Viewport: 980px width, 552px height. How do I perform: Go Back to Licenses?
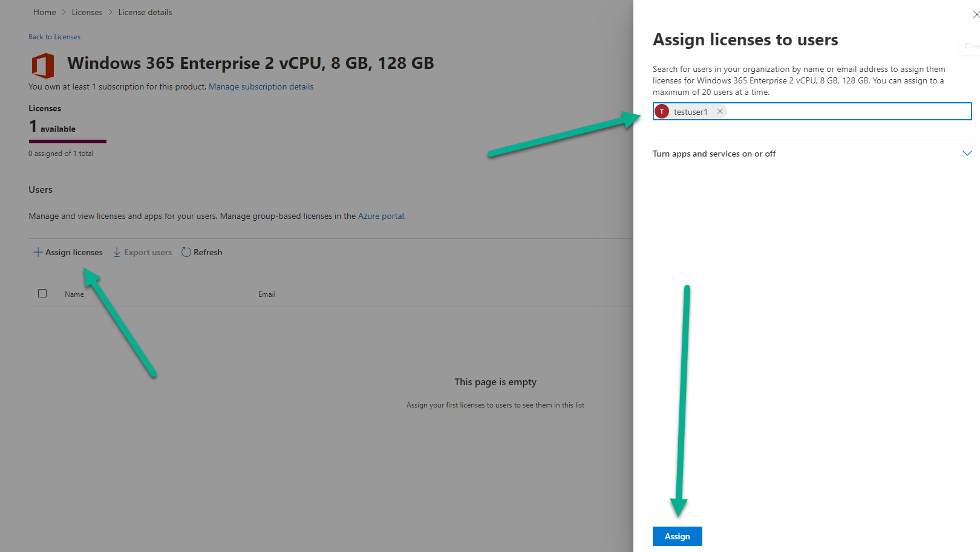(x=54, y=37)
